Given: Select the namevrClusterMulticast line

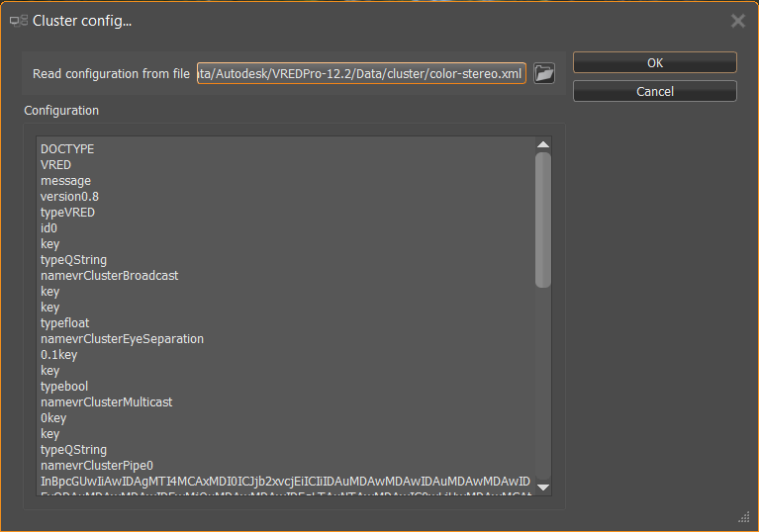Looking at the screenshot, I should click(x=107, y=402).
